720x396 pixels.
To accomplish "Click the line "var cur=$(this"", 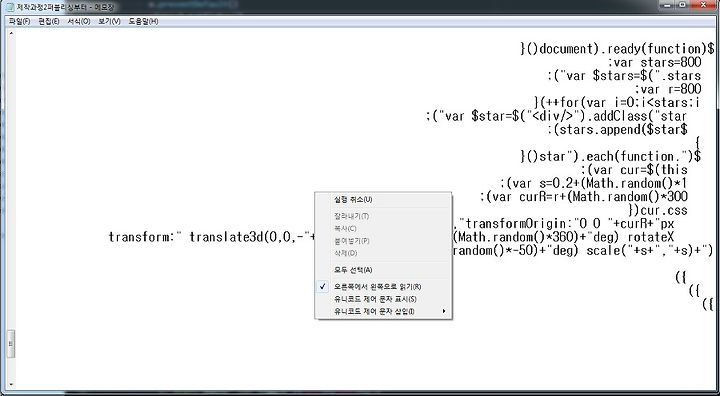I will (x=634, y=170).
